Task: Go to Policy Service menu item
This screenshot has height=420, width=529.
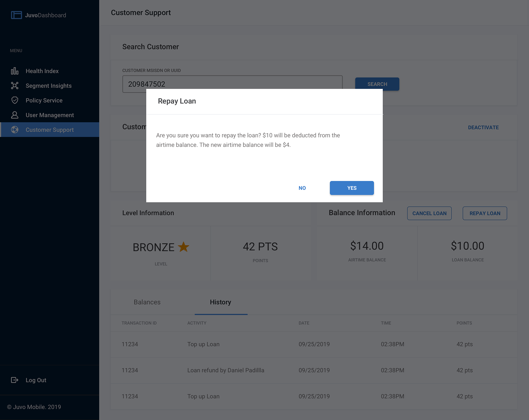Action: (50, 100)
